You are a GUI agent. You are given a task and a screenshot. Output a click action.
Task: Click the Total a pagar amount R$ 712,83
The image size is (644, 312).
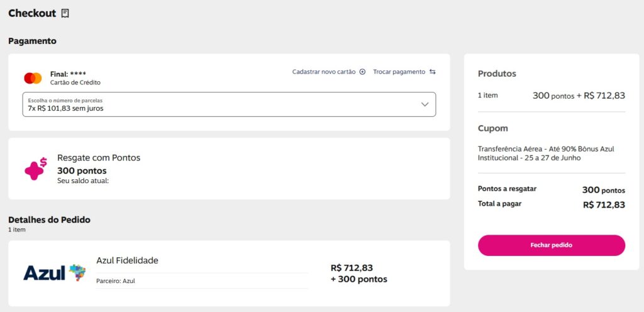604,204
